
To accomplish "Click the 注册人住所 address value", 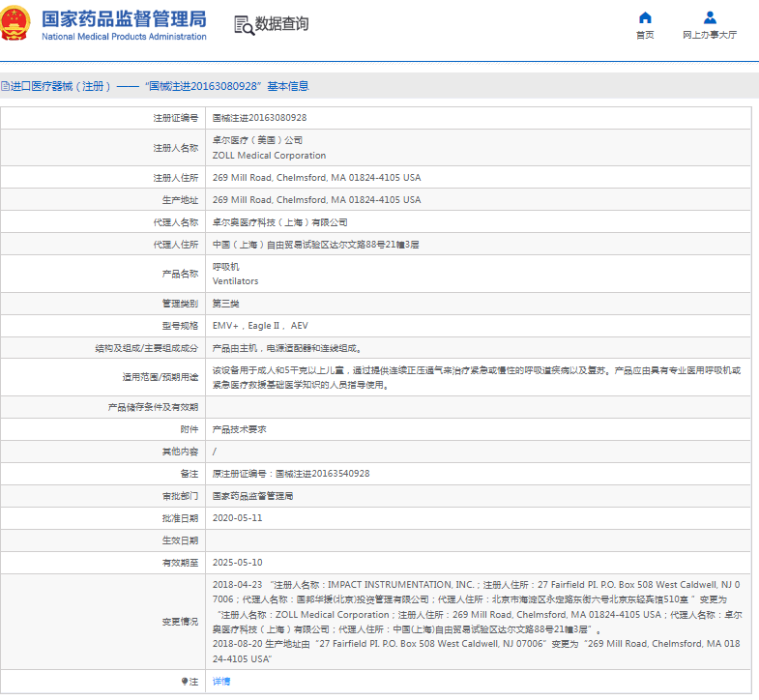I will [x=316, y=178].
